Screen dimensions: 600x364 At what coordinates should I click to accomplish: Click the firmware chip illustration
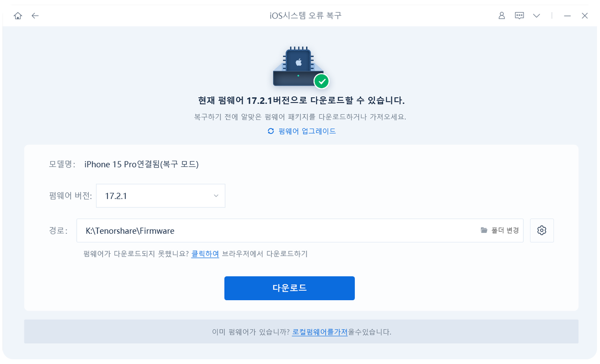pos(298,66)
